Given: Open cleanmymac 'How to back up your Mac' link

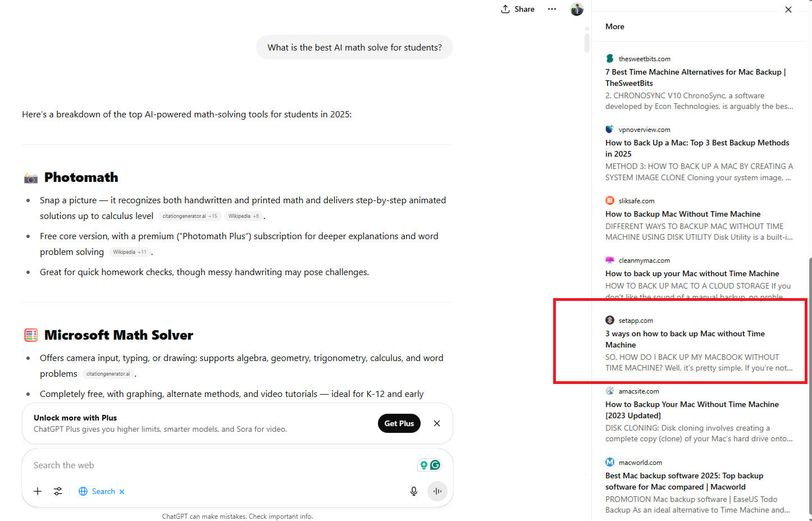Looking at the screenshot, I should pyautogui.click(x=692, y=273).
